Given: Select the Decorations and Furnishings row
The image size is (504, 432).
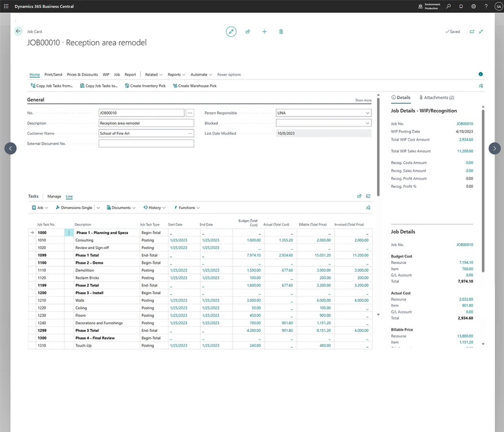Looking at the screenshot, I should point(200,323).
